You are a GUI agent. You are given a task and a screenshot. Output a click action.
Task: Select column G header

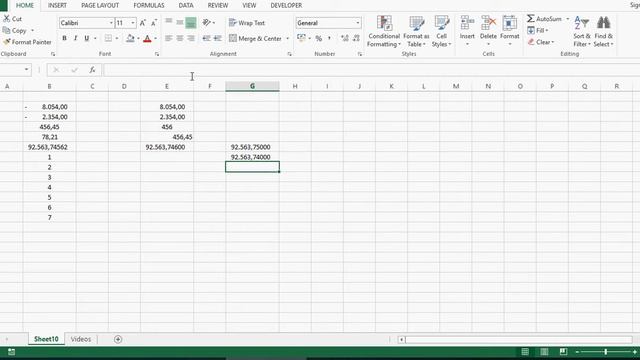pyautogui.click(x=252, y=86)
